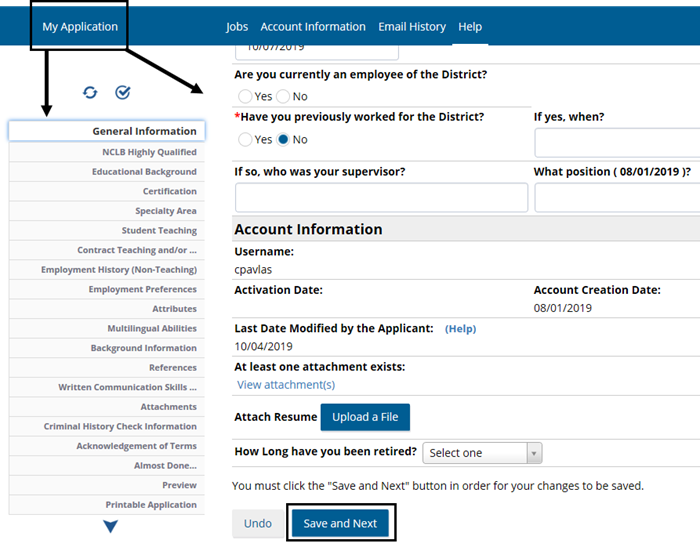Open the Account Information menu item
700x547 pixels.
pyautogui.click(x=313, y=27)
